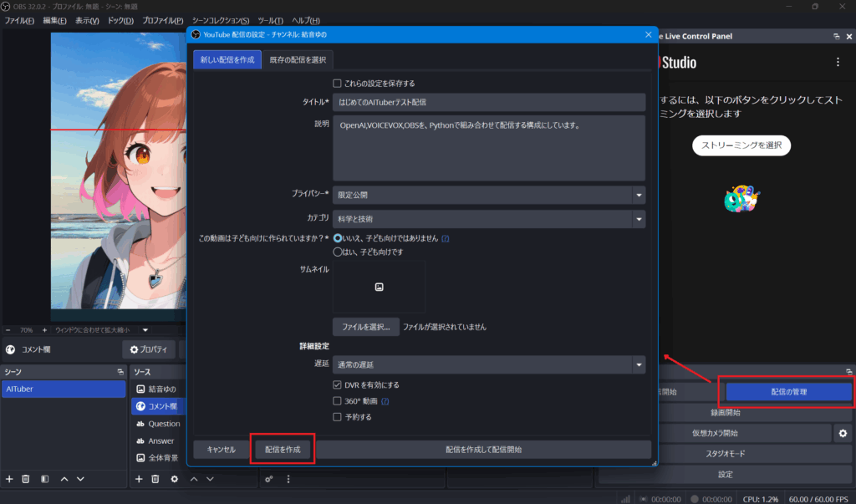Open the カテゴリ dropdown showing 科学と技術
This screenshot has width=856, height=504.
click(x=639, y=219)
